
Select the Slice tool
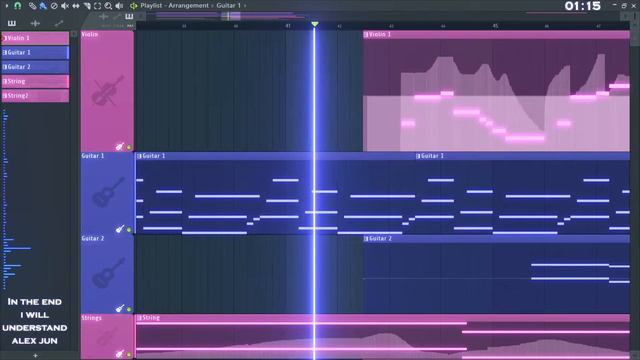point(87,6)
